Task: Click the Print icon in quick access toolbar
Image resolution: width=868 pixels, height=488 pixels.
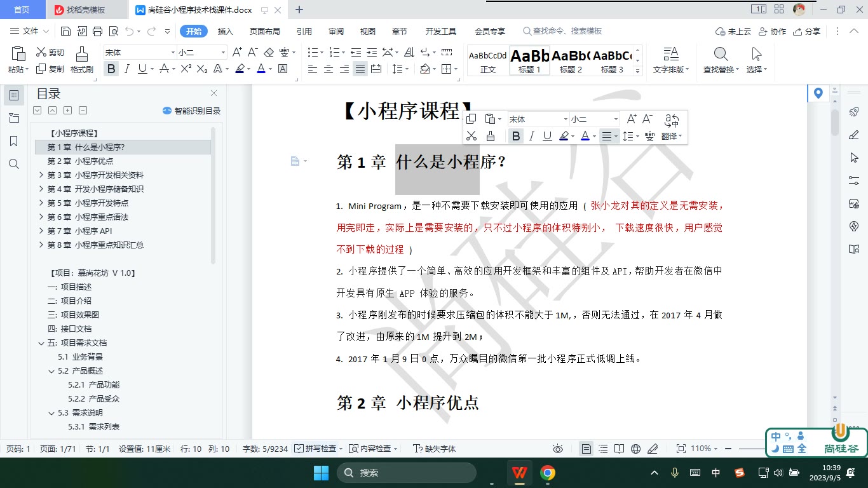Action: [97, 31]
